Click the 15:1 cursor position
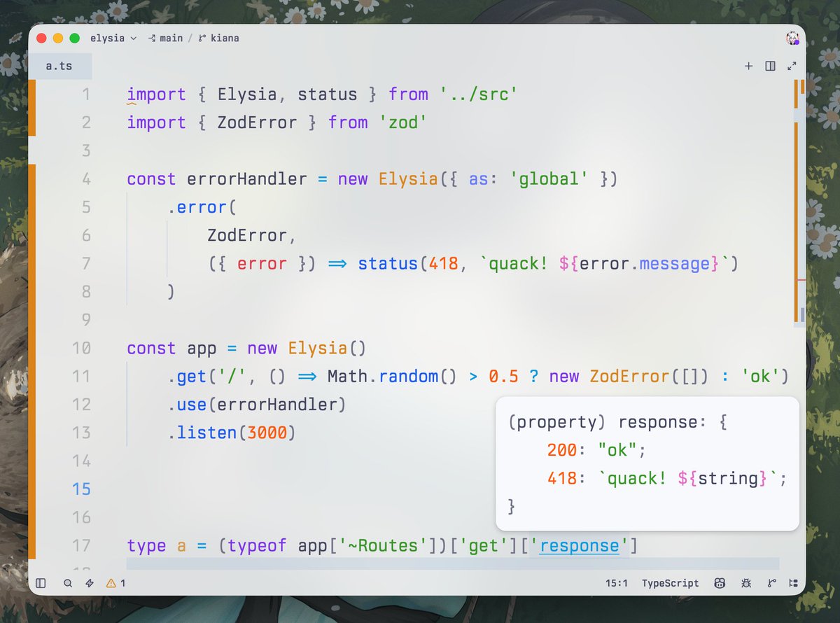The width and height of the screenshot is (840, 623). (x=617, y=582)
